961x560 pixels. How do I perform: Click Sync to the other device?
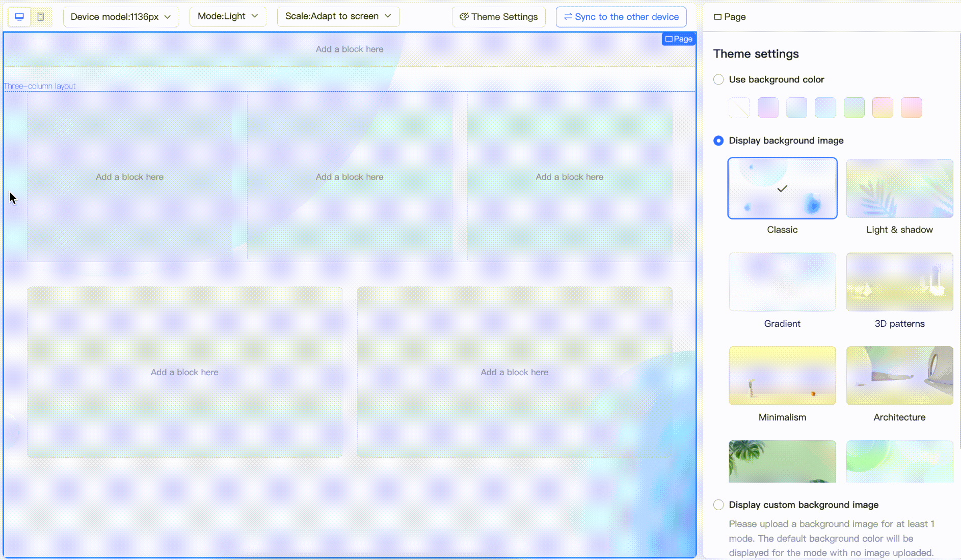pyautogui.click(x=621, y=17)
